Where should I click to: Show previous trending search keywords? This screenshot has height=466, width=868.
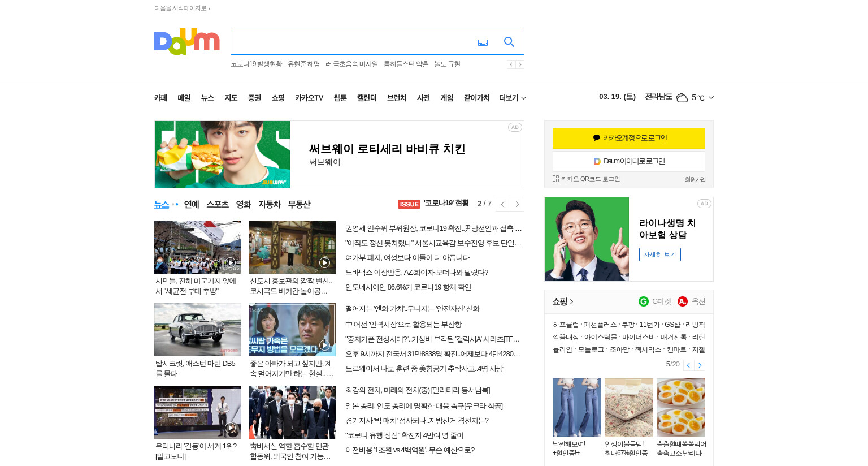tap(511, 64)
